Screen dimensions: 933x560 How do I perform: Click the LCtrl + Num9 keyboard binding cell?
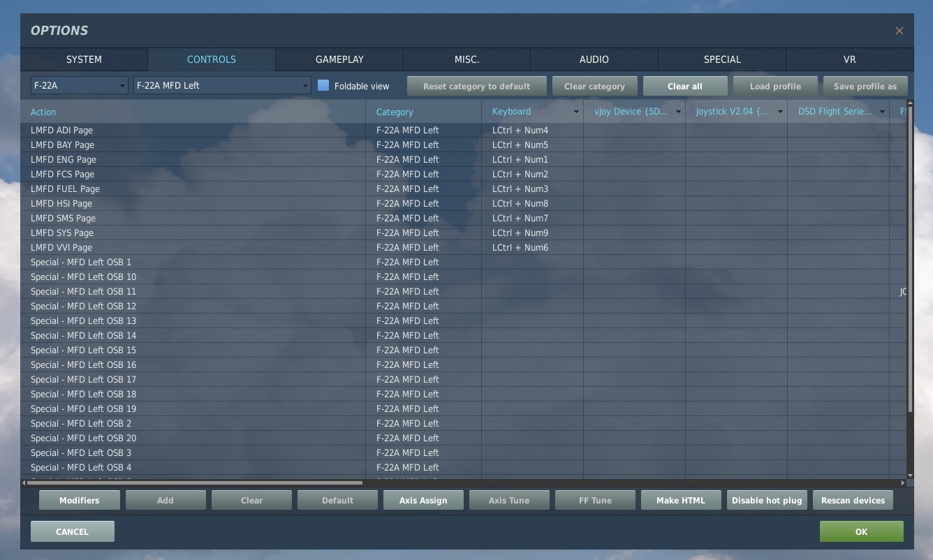pyautogui.click(x=532, y=233)
